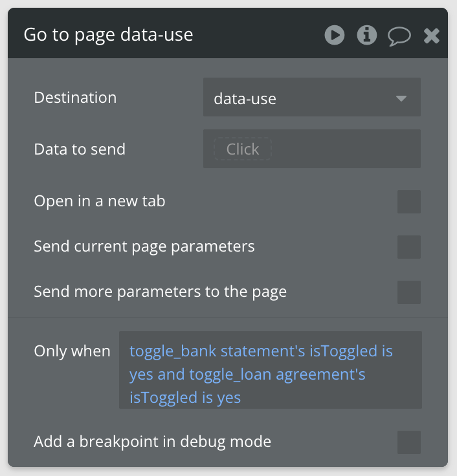Enable Add a breakpoint in debug mode
Image resolution: width=457 pixels, height=476 pixels.
pos(408,442)
